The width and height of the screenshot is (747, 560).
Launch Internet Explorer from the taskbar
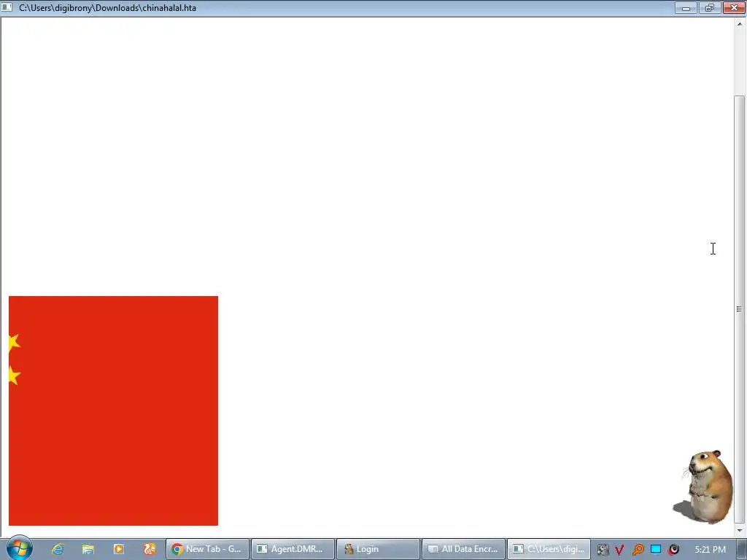click(x=58, y=549)
